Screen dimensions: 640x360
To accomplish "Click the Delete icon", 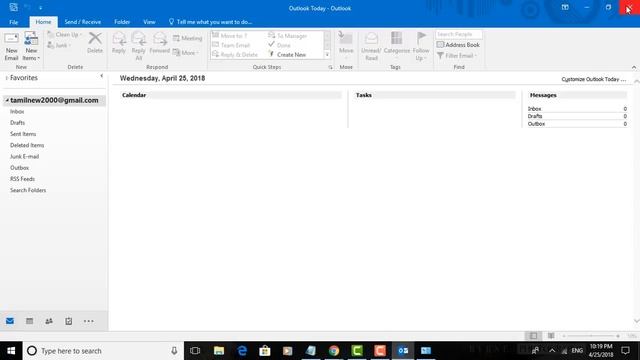I will (95, 43).
